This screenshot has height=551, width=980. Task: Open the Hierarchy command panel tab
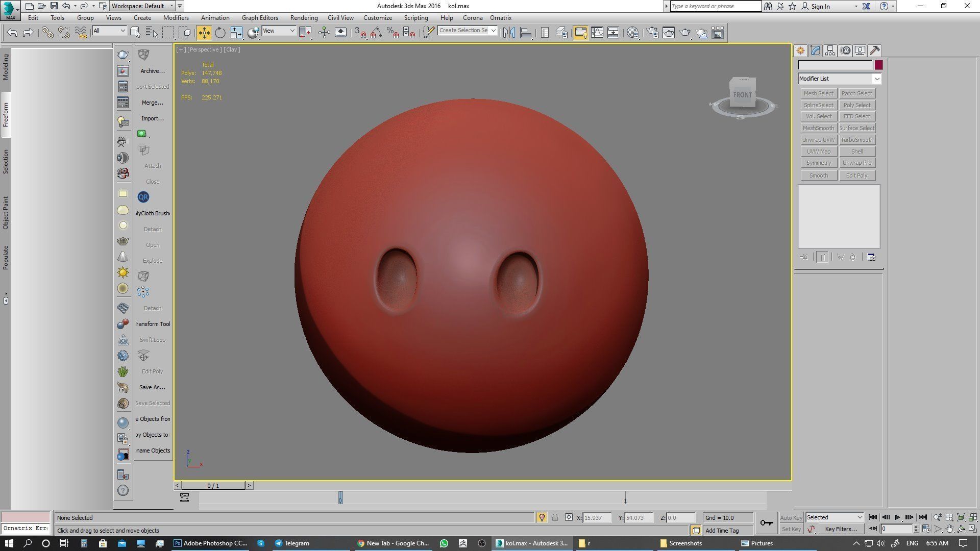click(830, 51)
